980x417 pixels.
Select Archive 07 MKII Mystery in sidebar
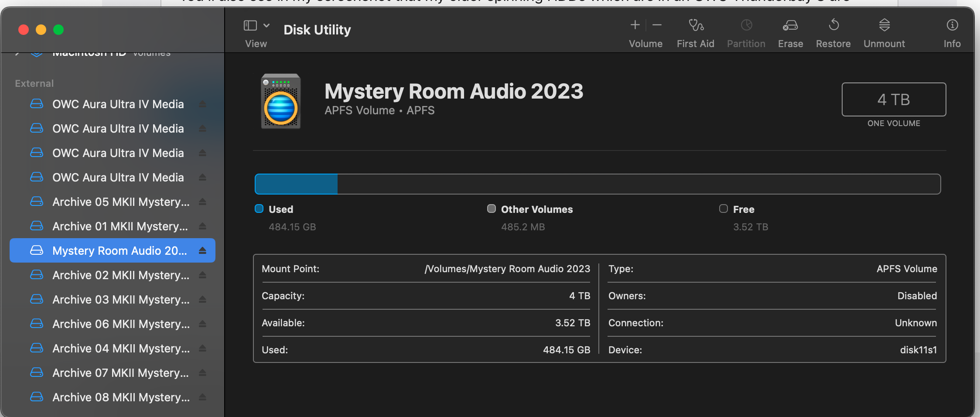point(113,373)
